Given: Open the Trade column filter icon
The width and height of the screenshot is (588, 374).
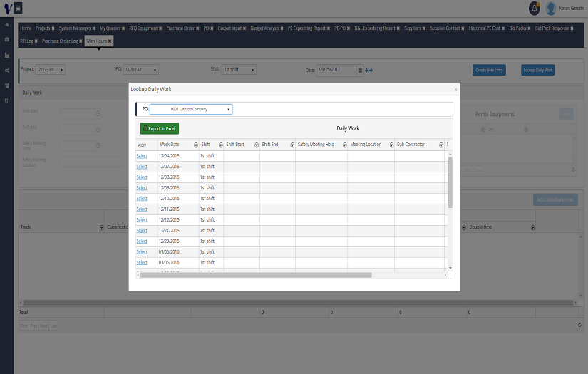Looking at the screenshot, I should [x=101, y=228].
